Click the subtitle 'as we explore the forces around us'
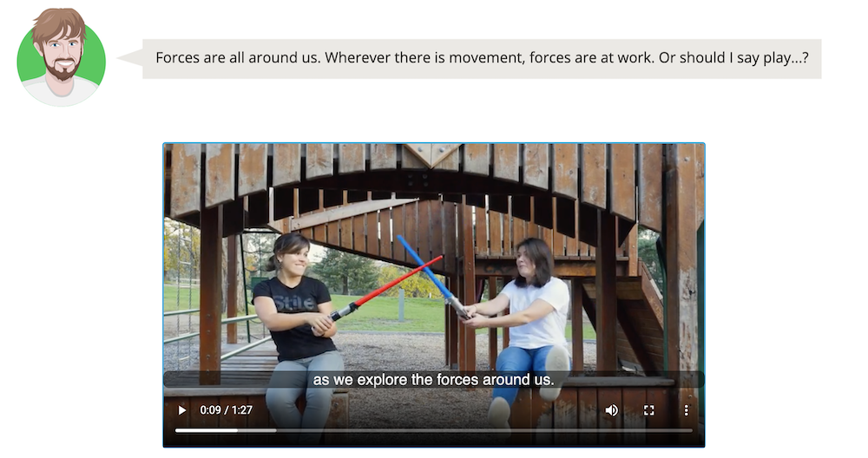 tap(433, 379)
